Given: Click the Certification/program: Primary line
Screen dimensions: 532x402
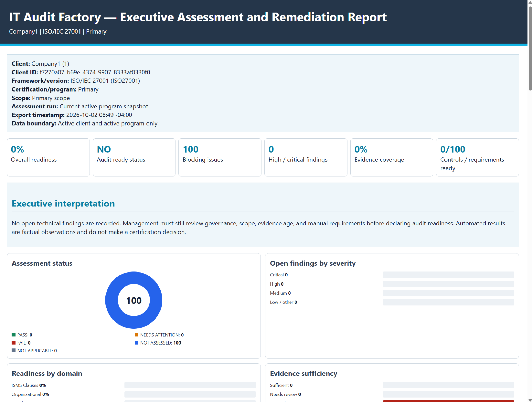Looking at the screenshot, I should pyautogui.click(x=55, y=89).
